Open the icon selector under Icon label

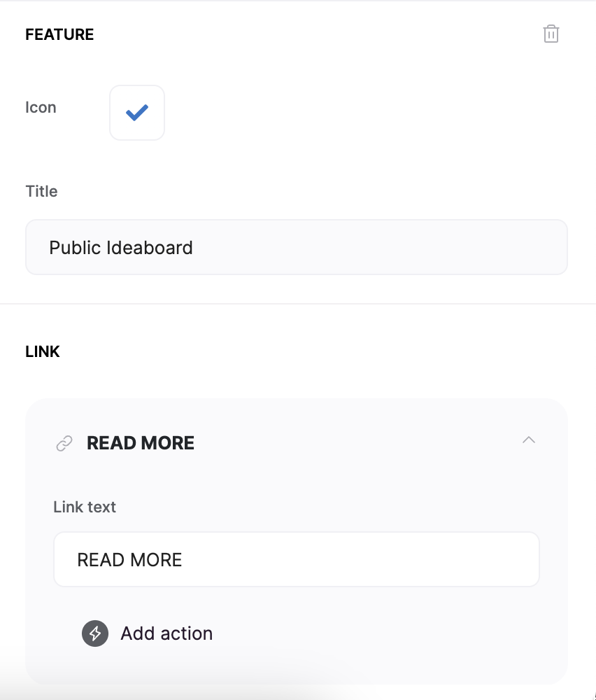tap(136, 112)
